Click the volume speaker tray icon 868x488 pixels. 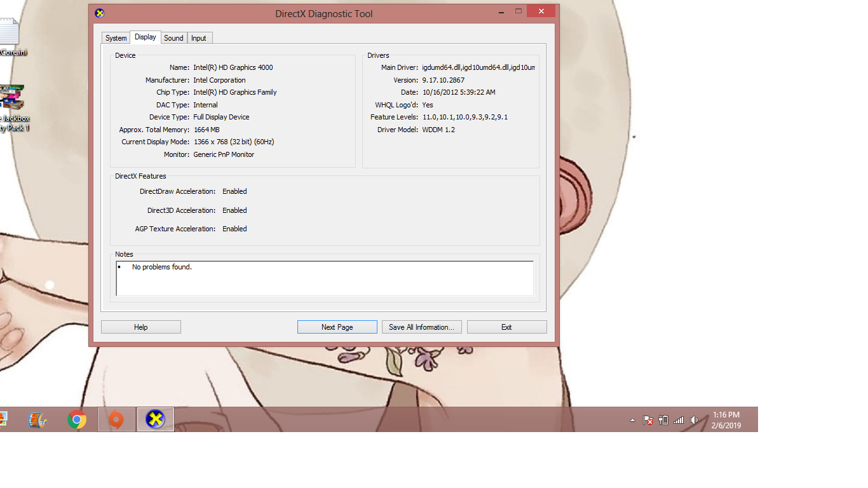pyautogui.click(x=694, y=420)
